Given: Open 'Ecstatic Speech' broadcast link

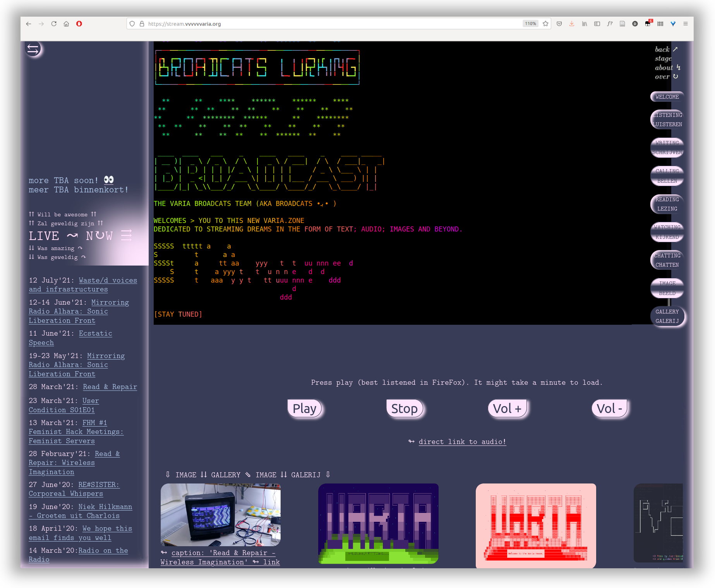Looking at the screenshot, I should pos(70,338).
